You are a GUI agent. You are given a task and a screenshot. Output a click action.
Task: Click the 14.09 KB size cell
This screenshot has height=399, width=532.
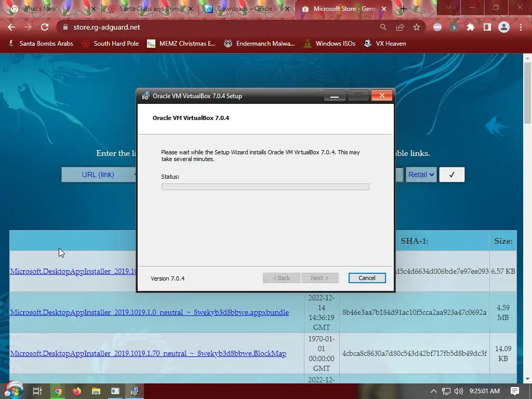[503, 353]
